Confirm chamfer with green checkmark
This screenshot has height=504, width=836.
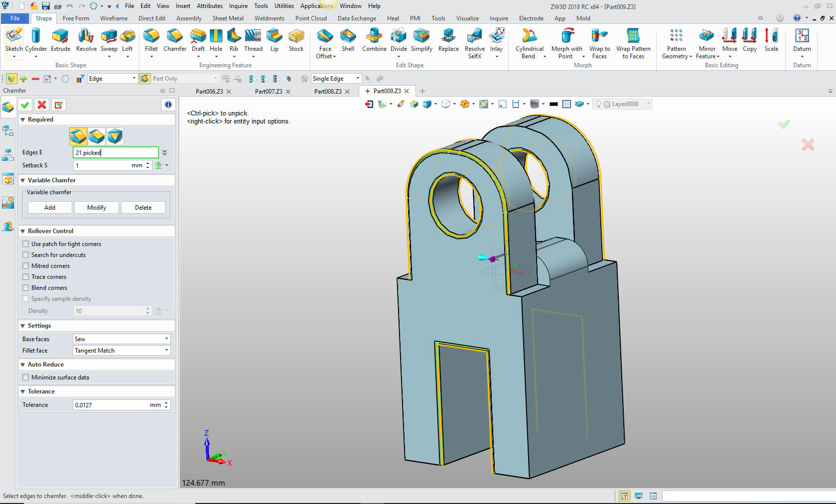point(25,105)
